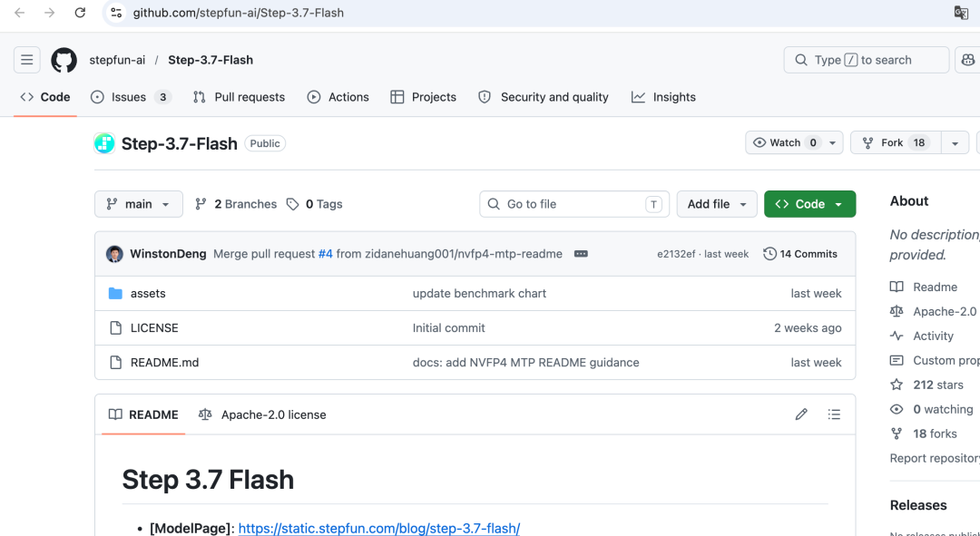Edit README with pencil icon
The height and width of the screenshot is (536, 980).
(x=801, y=414)
